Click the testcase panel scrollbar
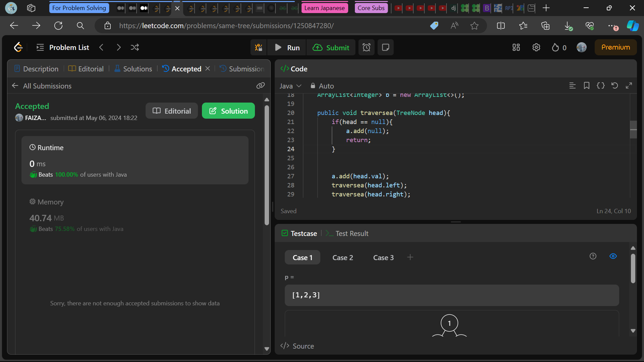The image size is (644, 362). (x=633, y=268)
